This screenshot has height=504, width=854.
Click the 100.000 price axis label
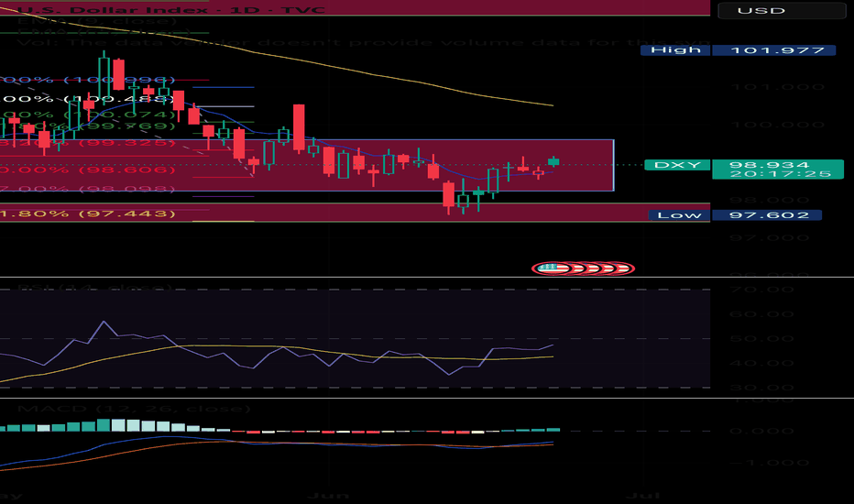[777, 125]
